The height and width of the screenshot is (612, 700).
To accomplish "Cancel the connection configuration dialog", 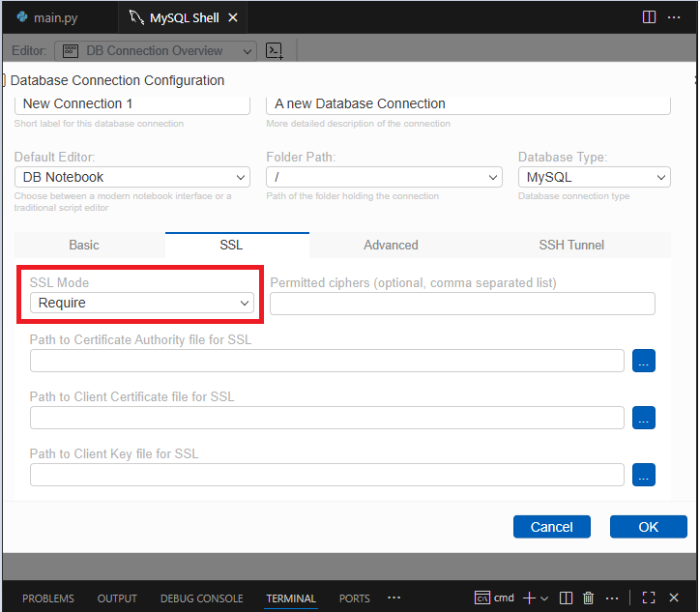I will (x=552, y=527).
